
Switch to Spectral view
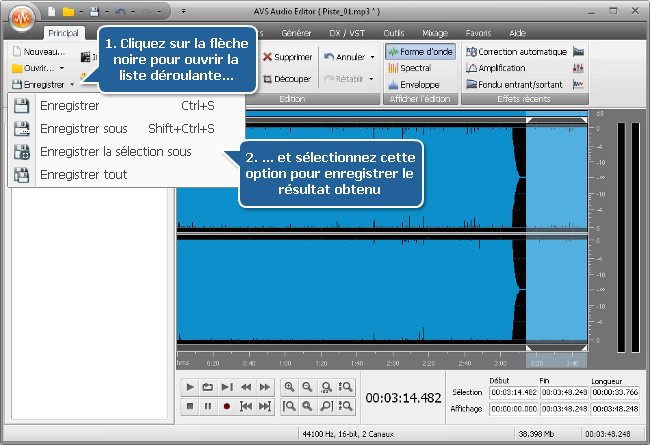[410, 68]
